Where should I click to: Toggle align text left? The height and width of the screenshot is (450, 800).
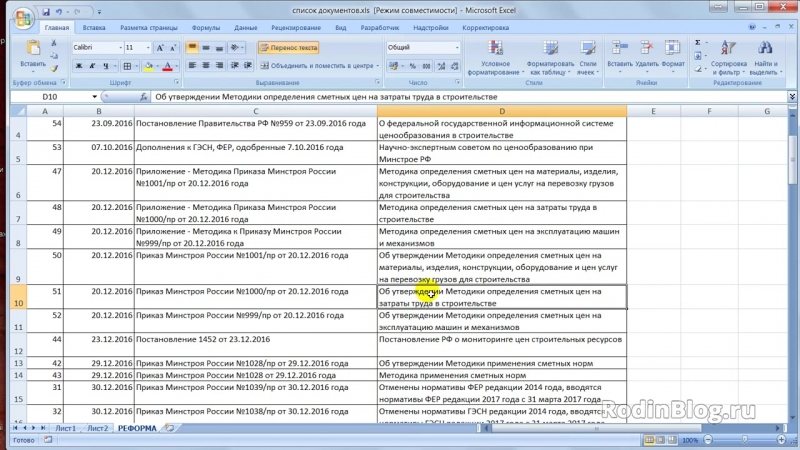(192, 65)
